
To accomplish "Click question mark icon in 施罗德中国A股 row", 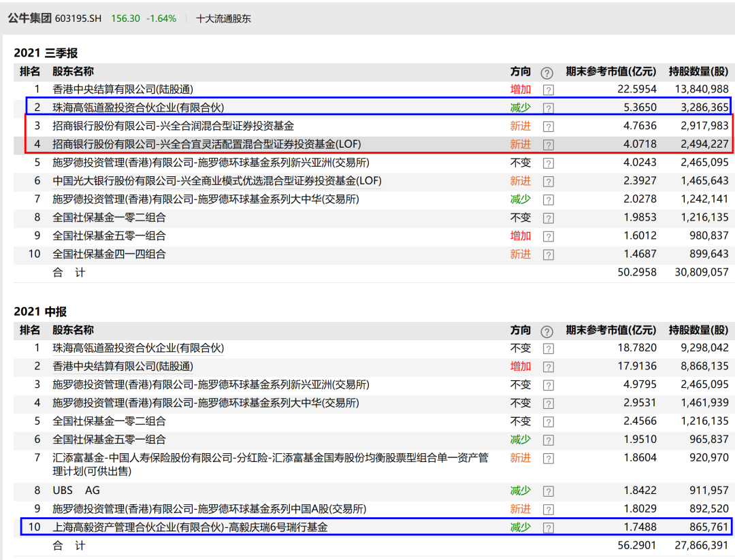I will tap(549, 510).
